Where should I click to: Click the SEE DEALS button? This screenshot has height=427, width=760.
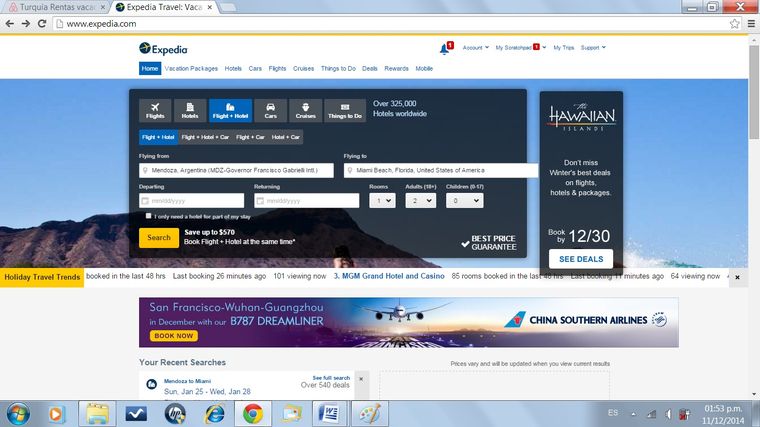click(x=580, y=259)
